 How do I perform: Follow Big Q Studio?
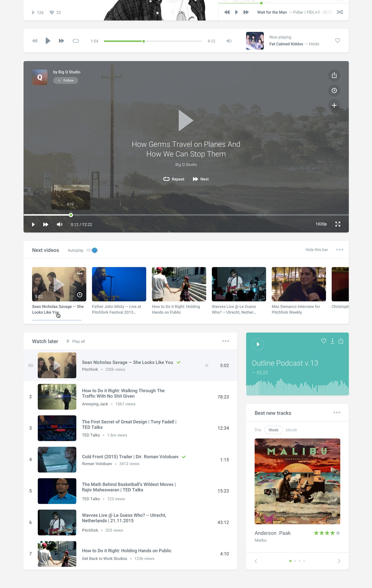[66, 80]
